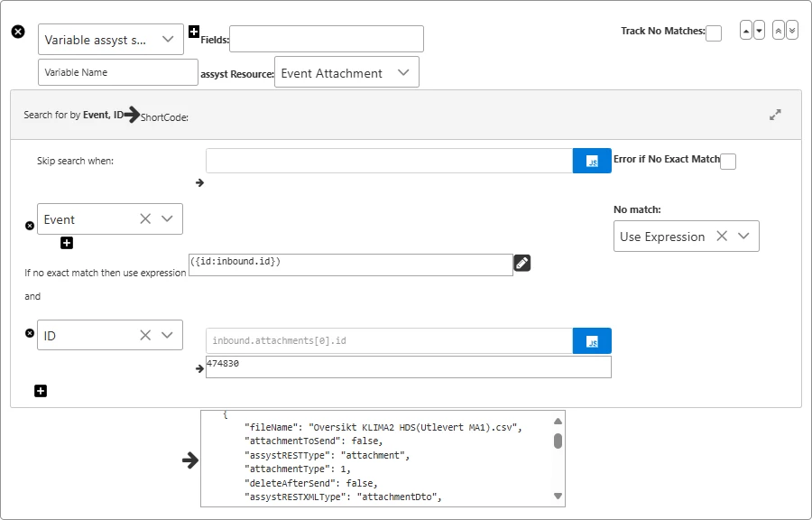Click the plus icon beside Fields
Image resolution: width=812 pixels, height=520 pixels.
tap(194, 32)
